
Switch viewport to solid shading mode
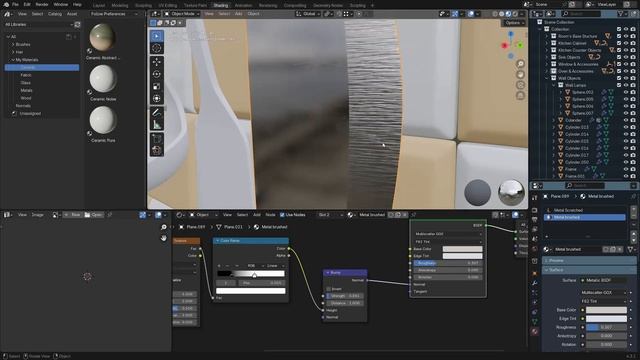502,14
